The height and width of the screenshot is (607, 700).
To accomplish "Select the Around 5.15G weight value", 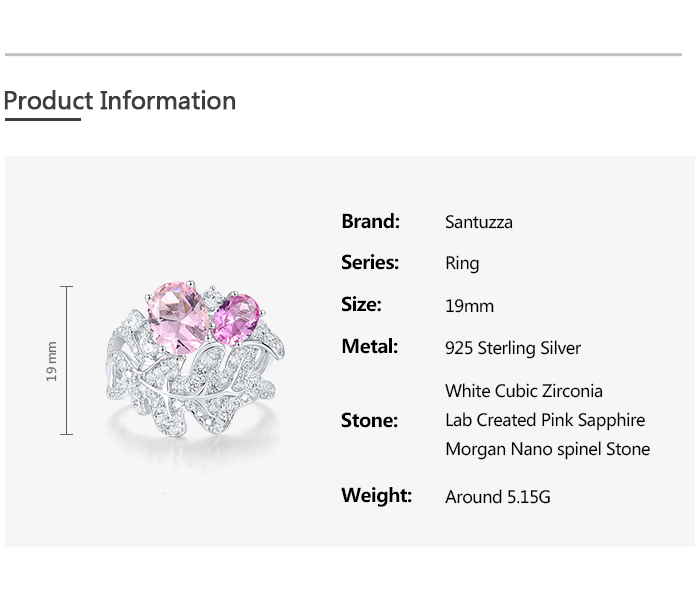I will point(497,497).
